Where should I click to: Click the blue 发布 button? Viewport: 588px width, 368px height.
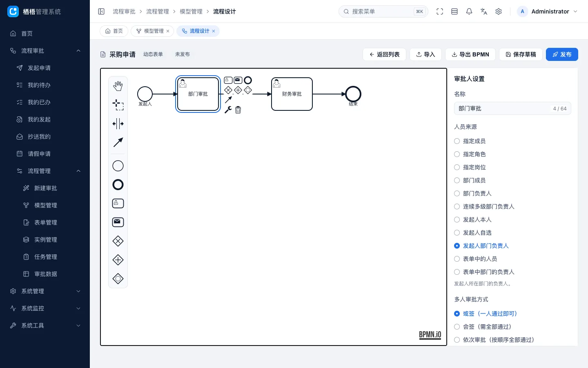coord(562,54)
